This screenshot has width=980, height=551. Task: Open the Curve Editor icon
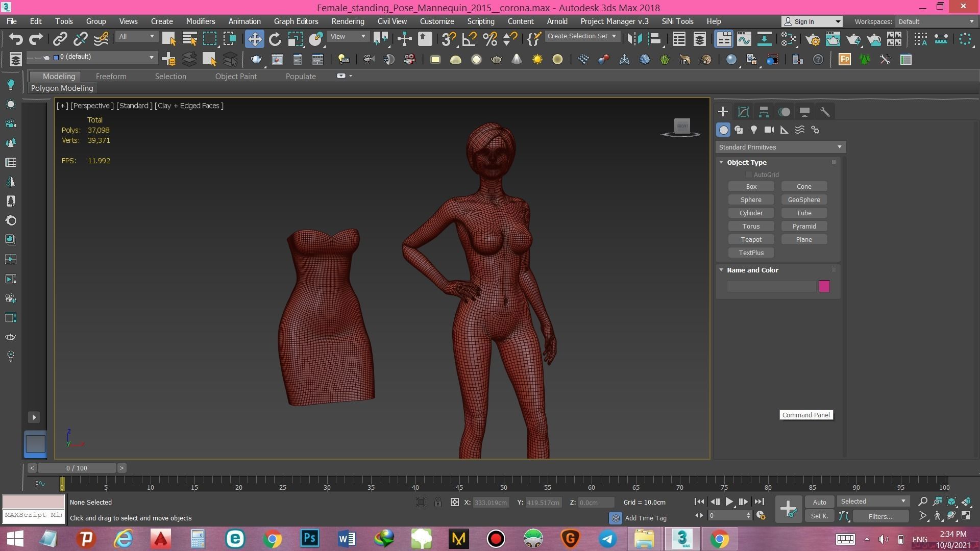[744, 39]
